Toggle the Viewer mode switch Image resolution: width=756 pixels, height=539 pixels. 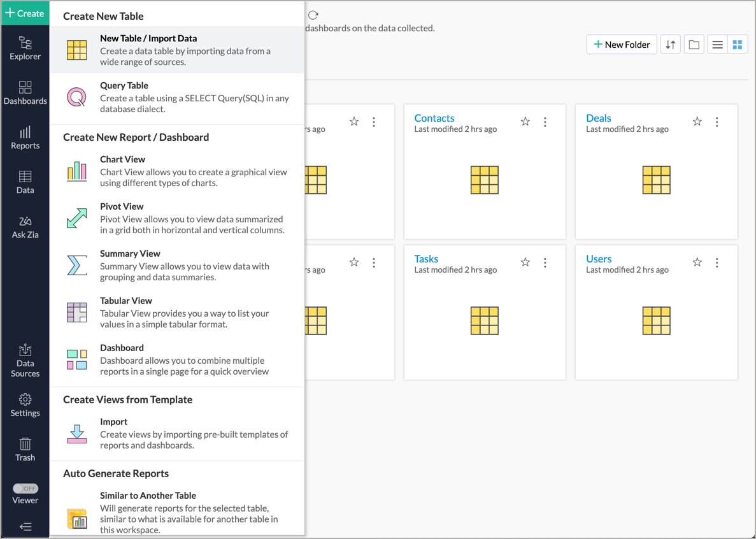click(25, 489)
